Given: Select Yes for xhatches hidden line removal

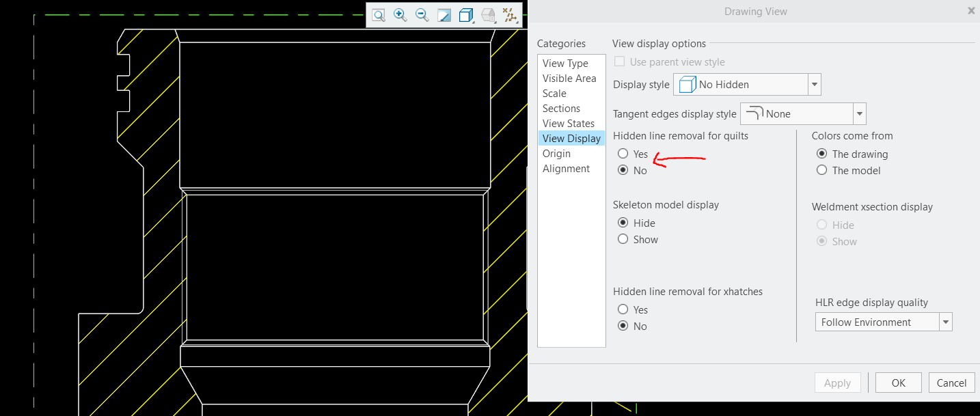Looking at the screenshot, I should [x=623, y=310].
